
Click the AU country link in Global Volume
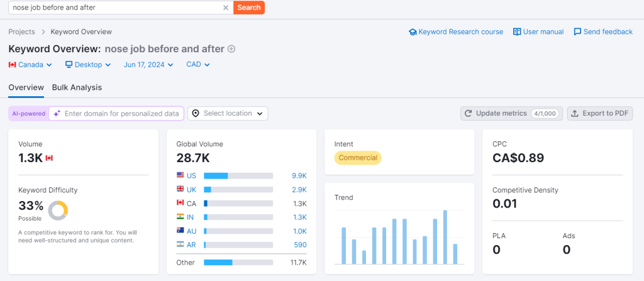191,231
